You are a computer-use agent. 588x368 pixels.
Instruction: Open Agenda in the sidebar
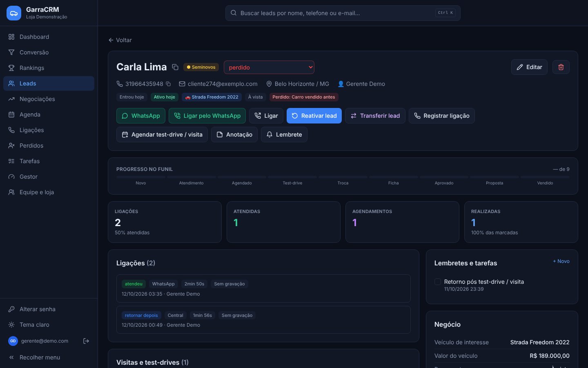49,114
